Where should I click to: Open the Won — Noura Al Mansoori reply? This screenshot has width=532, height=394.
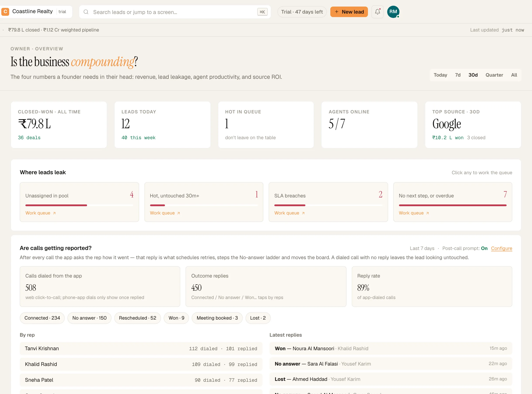[x=391, y=348]
